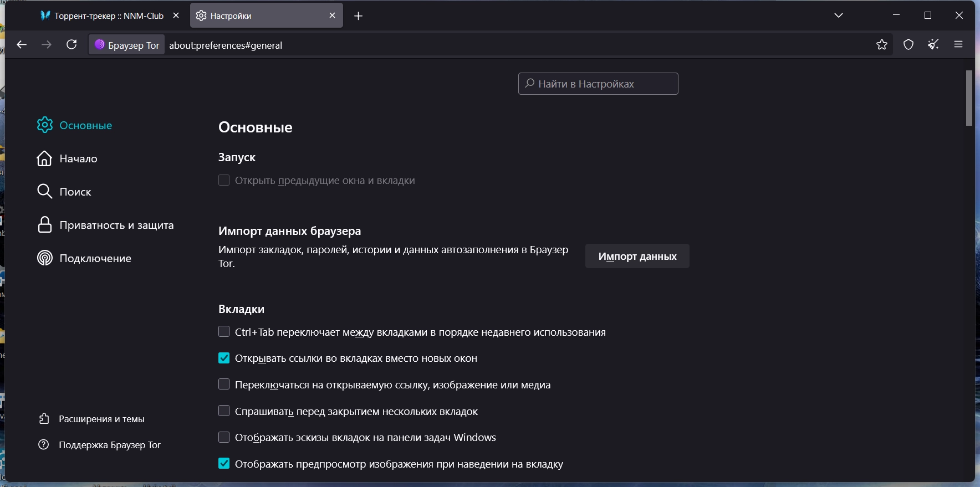Click the Tor Browser onion identity icon
Screen dimensions: 980x487
100,45
